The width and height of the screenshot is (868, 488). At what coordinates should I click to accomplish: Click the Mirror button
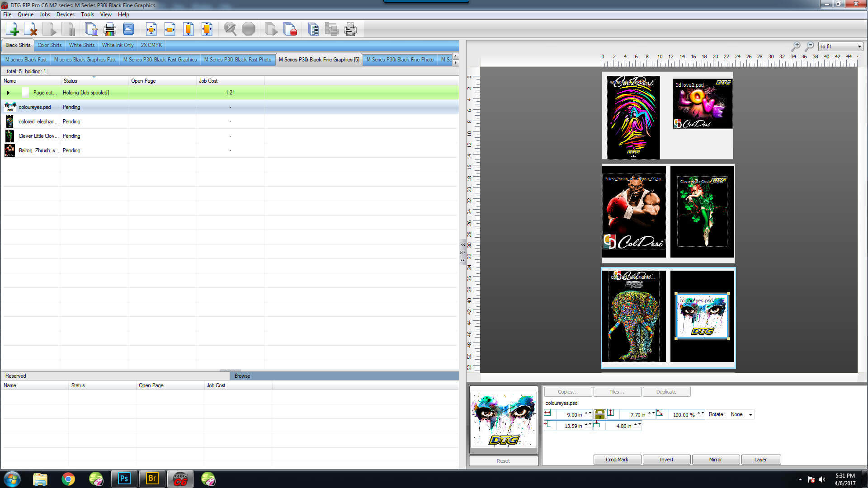[716, 460]
